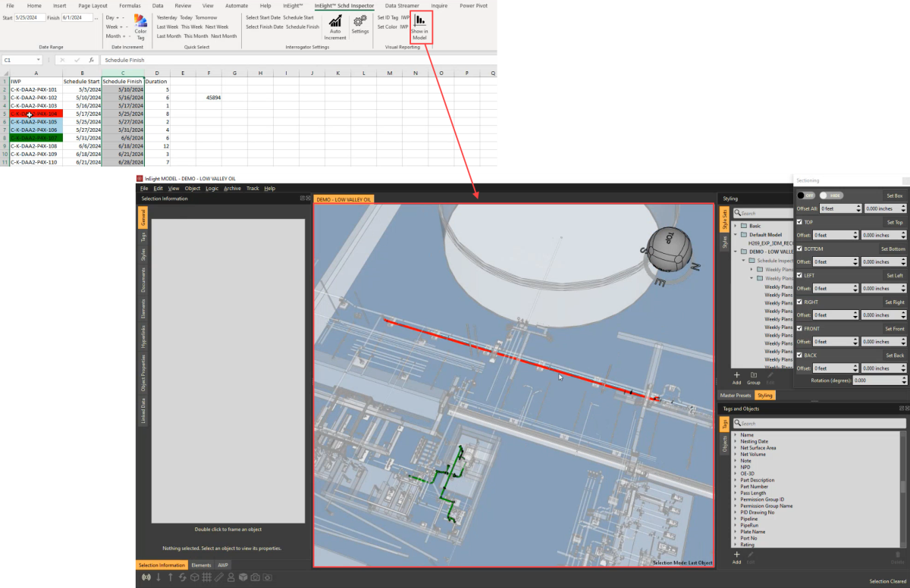Open the Logic menu in InEight Model
Image resolution: width=910 pixels, height=588 pixels.
[212, 188]
